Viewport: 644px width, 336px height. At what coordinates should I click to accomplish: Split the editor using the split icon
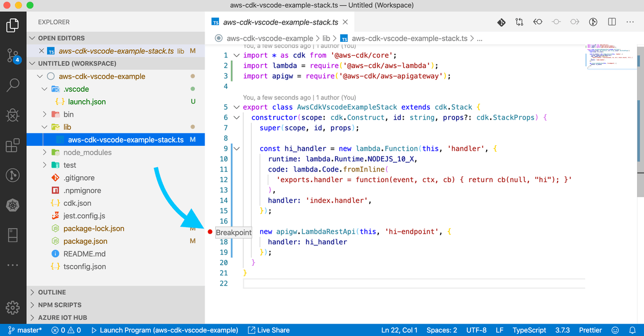coord(611,22)
